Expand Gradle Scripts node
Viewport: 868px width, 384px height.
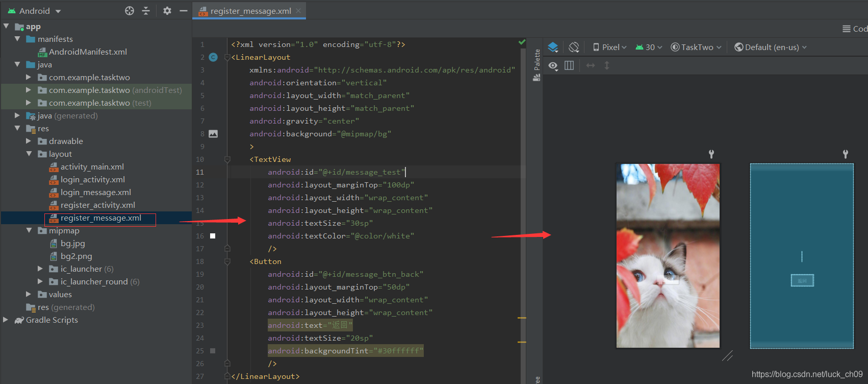click(x=6, y=320)
